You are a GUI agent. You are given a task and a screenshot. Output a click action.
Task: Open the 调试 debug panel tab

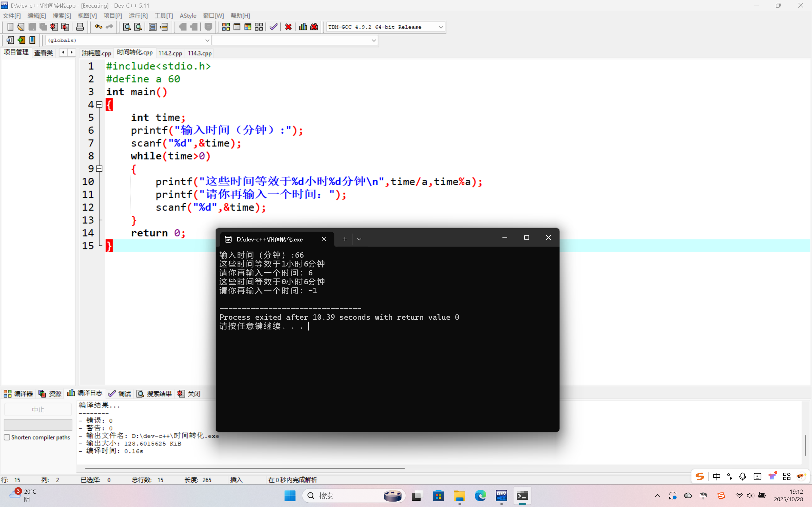click(x=120, y=393)
